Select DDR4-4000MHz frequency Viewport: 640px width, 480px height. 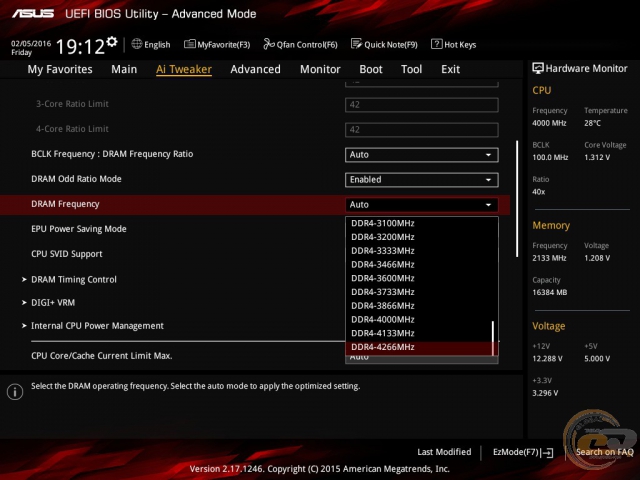pyautogui.click(x=422, y=320)
